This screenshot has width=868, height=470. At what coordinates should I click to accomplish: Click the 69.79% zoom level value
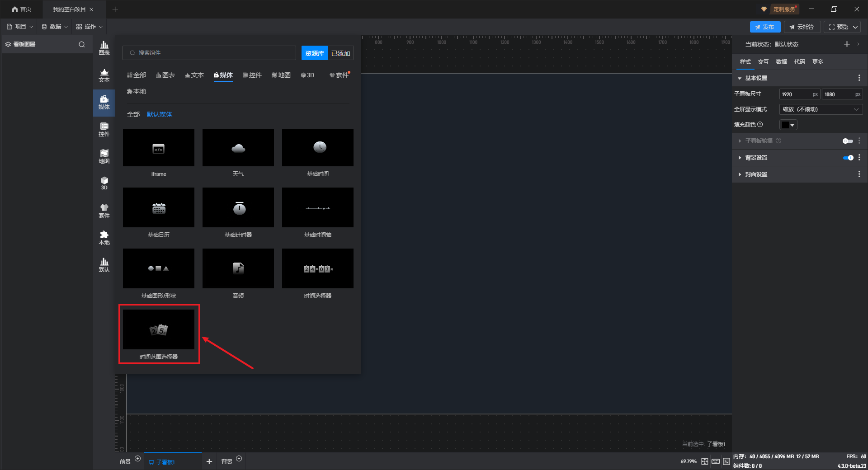click(688, 461)
